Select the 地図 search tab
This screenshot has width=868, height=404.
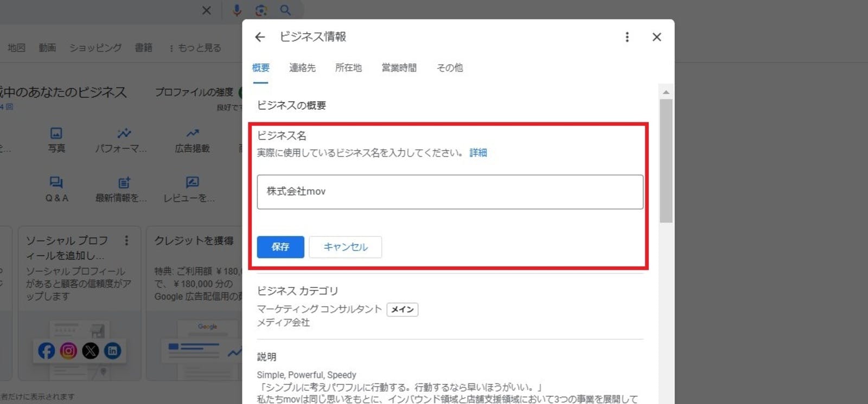[17, 48]
